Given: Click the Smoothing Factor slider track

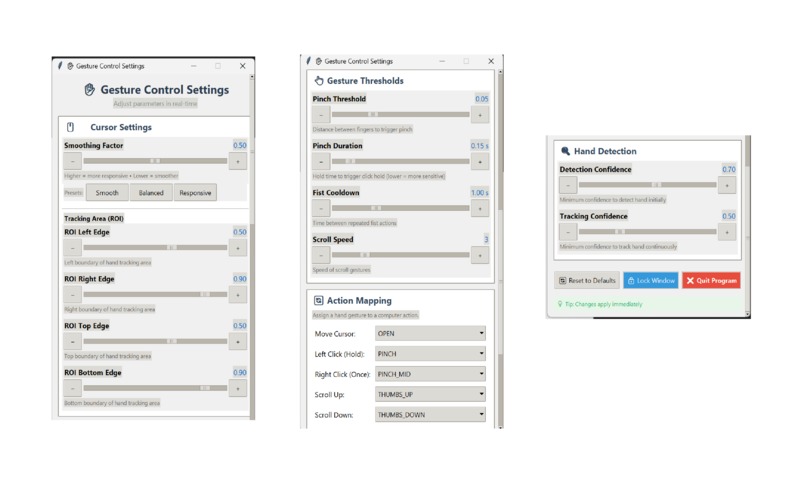Looking at the screenshot, I should coord(155,161).
